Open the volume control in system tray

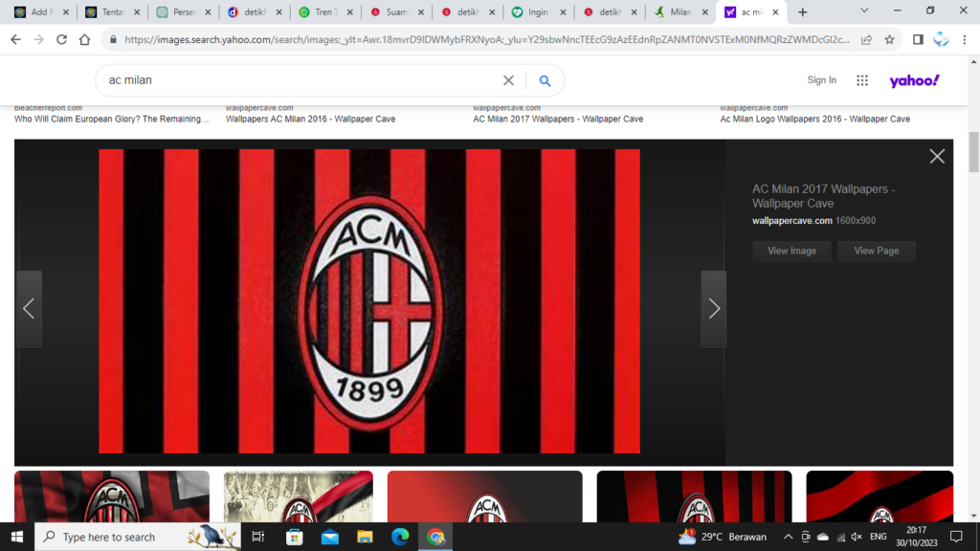click(857, 537)
